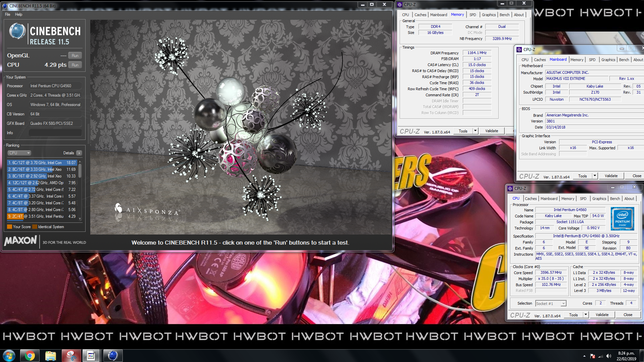Click the network signal tray icon
This screenshot has width=644, height=362.
point(601,356)
